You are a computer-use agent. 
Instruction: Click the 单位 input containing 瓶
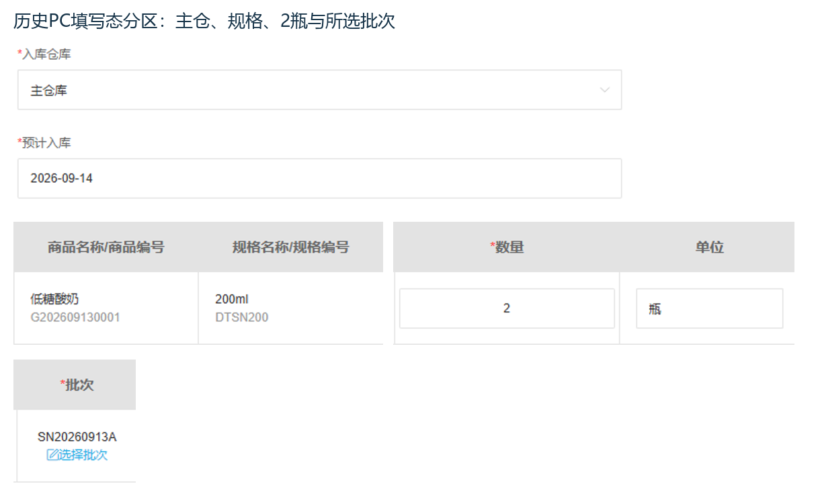710,308
